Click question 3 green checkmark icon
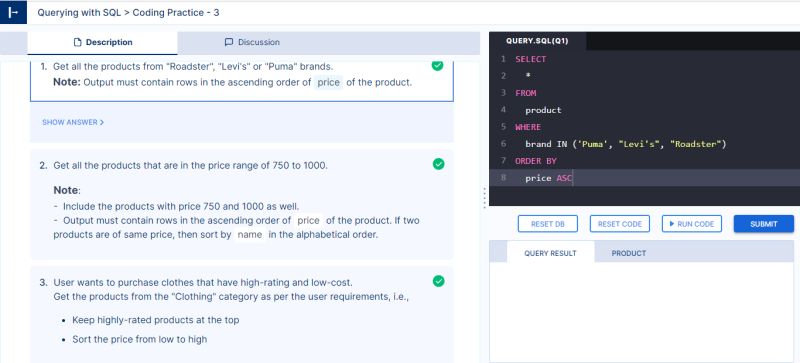The image size is (800, 363). (x=438, y=281)
